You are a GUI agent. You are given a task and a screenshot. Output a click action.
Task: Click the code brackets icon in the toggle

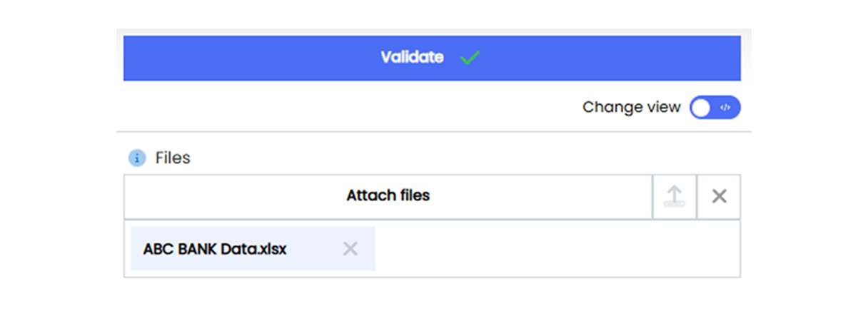tap(725, 108)
